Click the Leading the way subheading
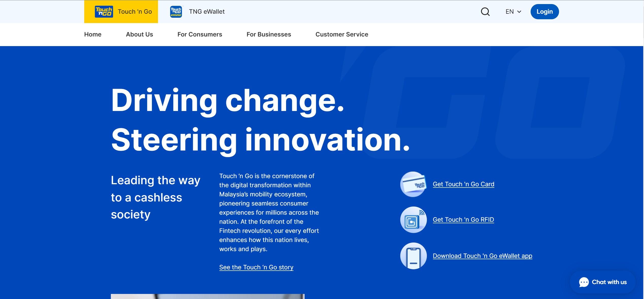This screenshot has height=299, width=644. pos(156,197)
